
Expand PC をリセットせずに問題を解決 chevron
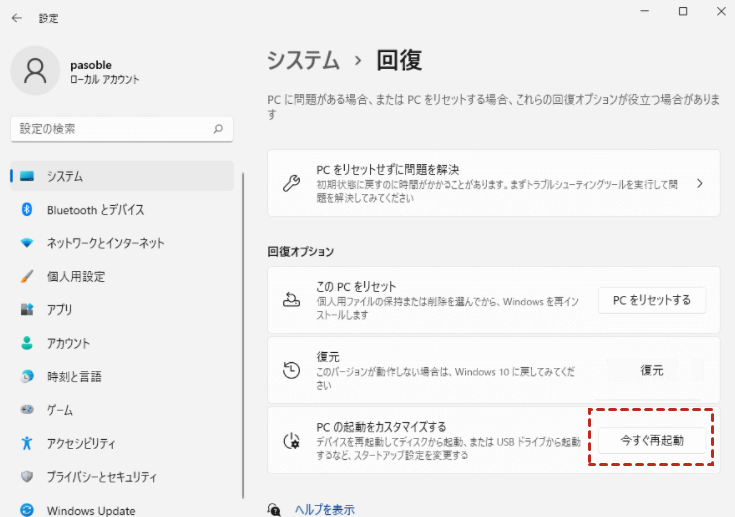(700, 183)
